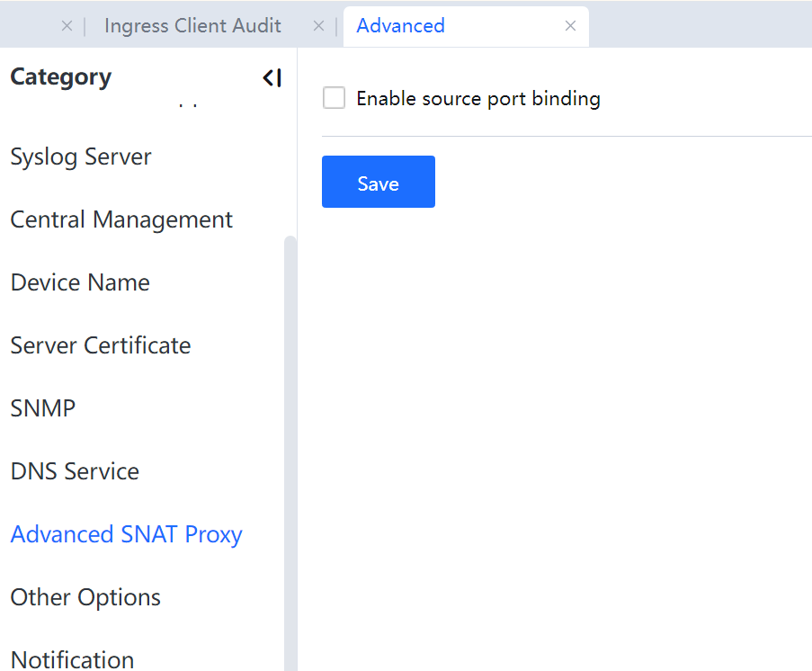Click the 'Enable source port binding' label text
The width and height of the screenshot is (812, 671).
point(477,98)
